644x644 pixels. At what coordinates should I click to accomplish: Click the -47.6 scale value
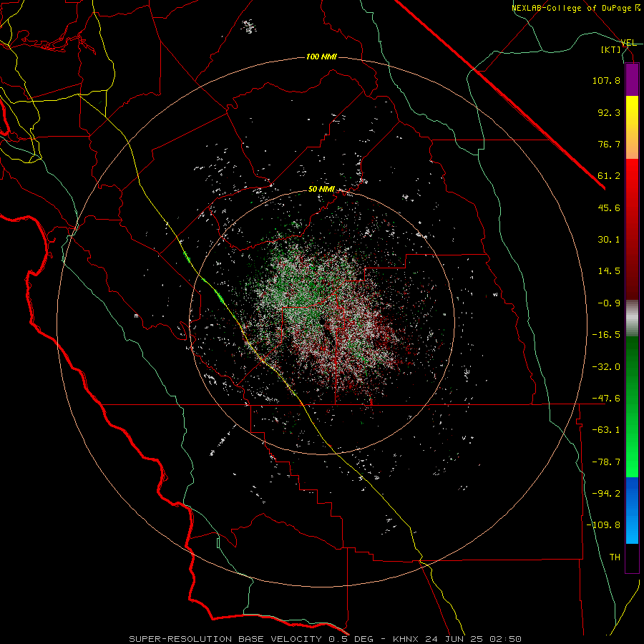[606, 399]
